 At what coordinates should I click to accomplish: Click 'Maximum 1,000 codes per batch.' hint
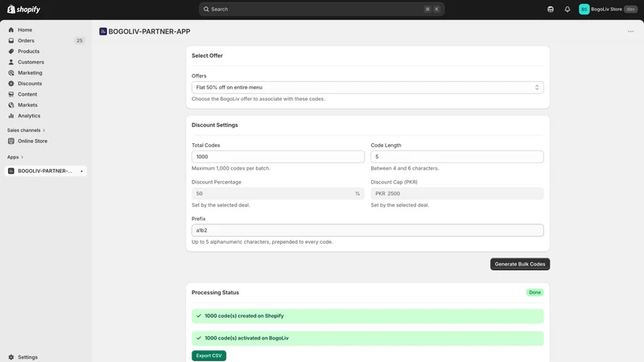click(x=231, y=168)
